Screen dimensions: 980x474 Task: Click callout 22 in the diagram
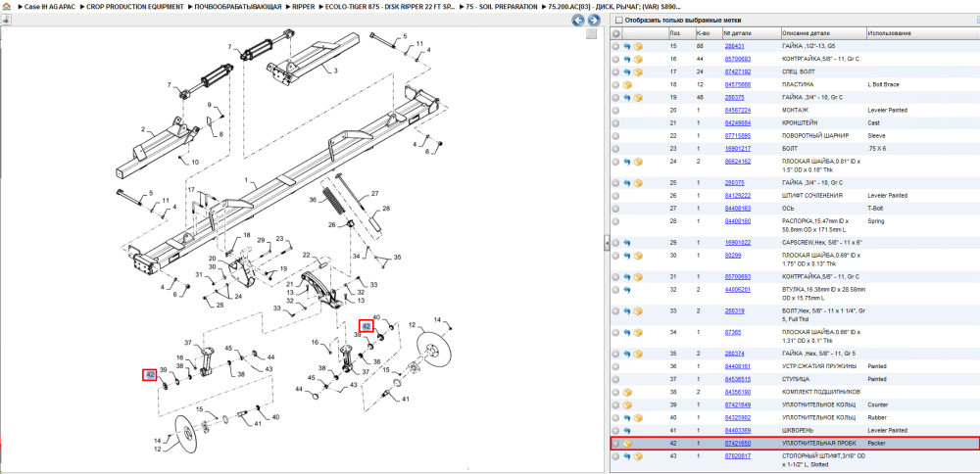[x=307, y=255]
